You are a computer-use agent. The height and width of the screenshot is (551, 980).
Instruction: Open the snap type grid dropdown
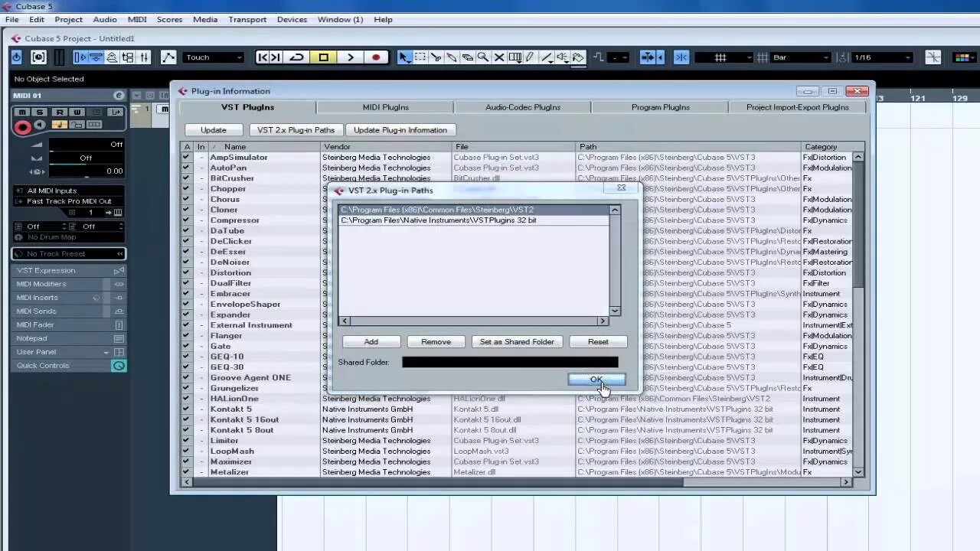724,57
